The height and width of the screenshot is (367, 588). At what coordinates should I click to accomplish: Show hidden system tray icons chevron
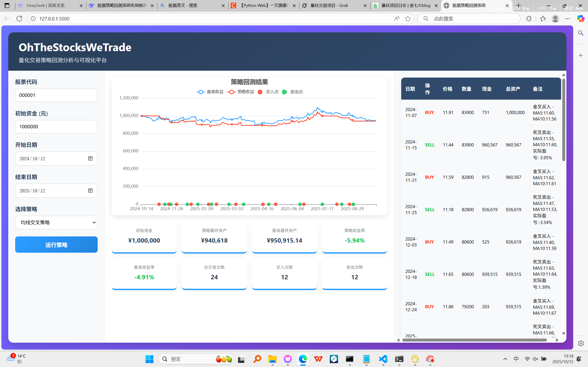click(505, 359)
